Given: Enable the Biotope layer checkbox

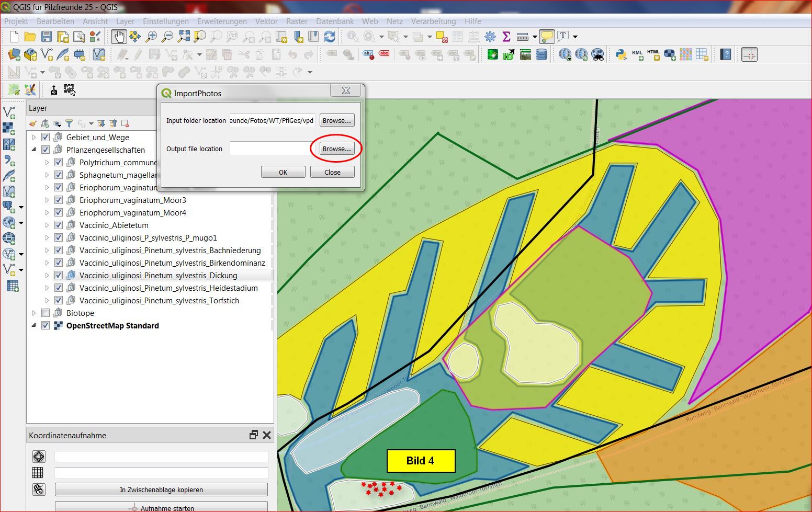Looking at the screenshot, I should (46, 313).
